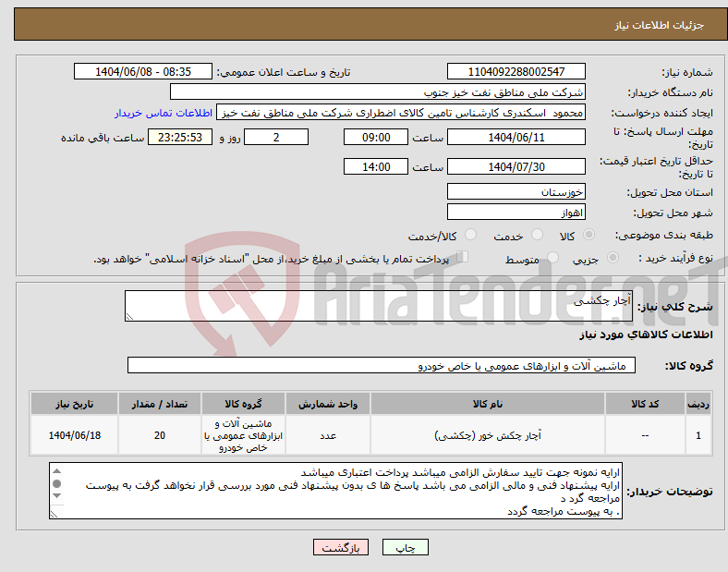Click the item group cell in table row
The height and width of the screenshot is (572, 728).
coord(243,435)
